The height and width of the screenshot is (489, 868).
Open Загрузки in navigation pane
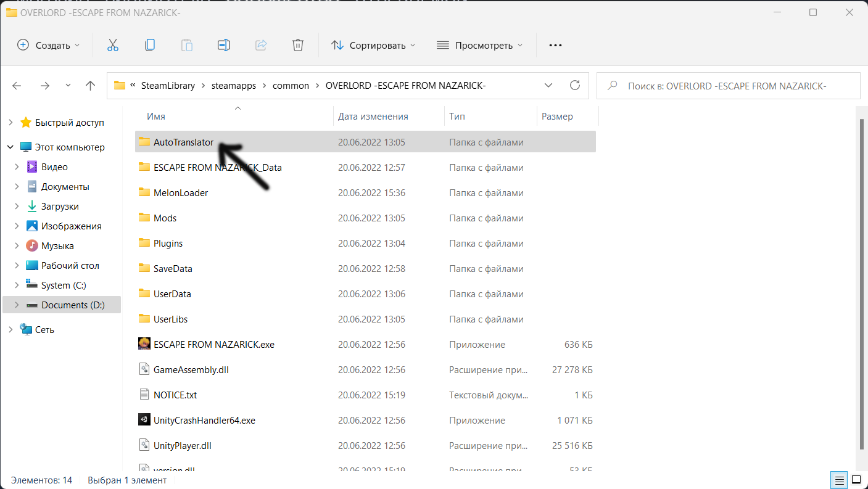click(60, 206)
